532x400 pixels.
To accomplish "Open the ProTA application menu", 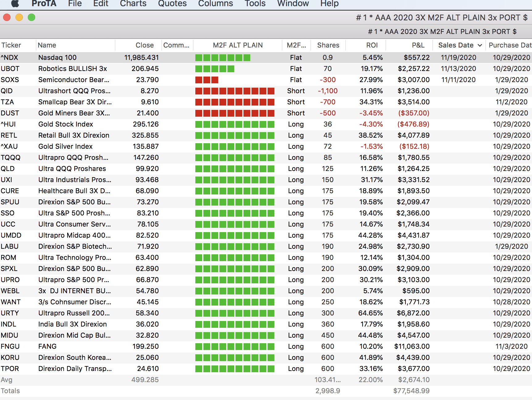I will (x=44, y=3).
